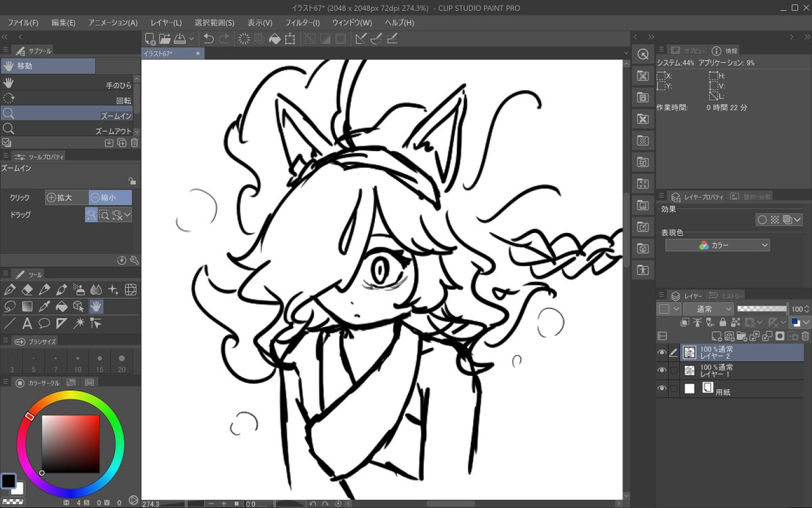Toggle visibility of 用紙 paper layer
This screenshot has width=812, height=508.
click(x=662, y=388)
